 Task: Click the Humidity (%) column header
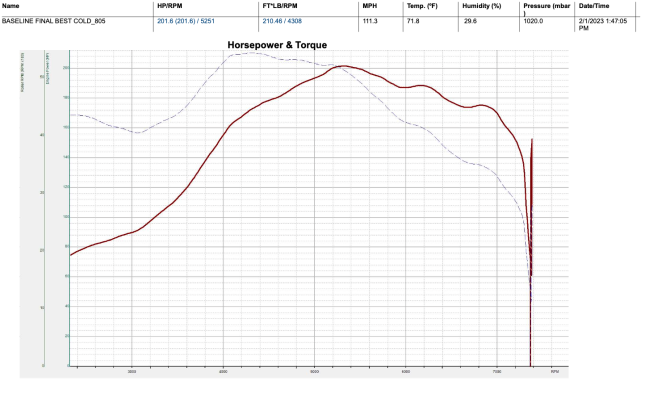point(481,6)
